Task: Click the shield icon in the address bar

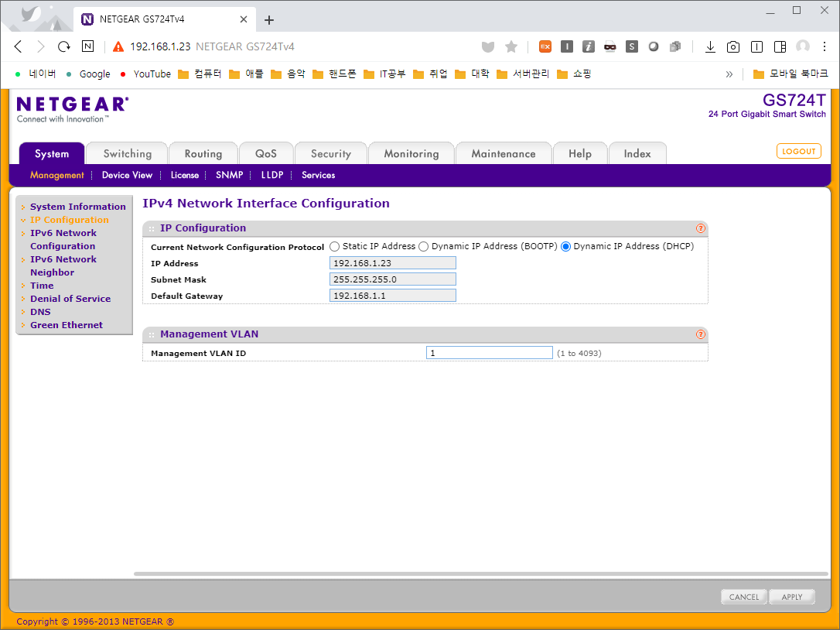Action: [x=487, y=46]
